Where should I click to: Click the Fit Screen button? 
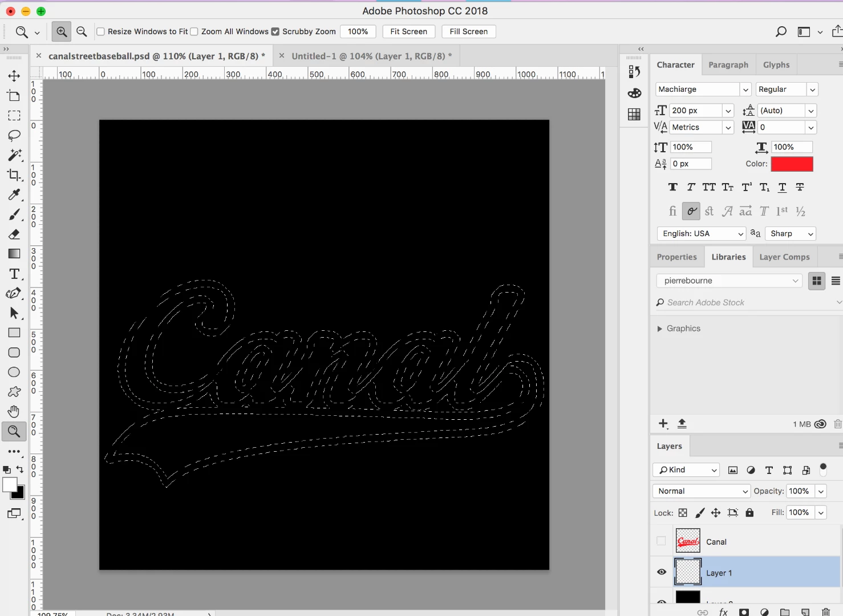pyautogui.click(x=409, y=32)
